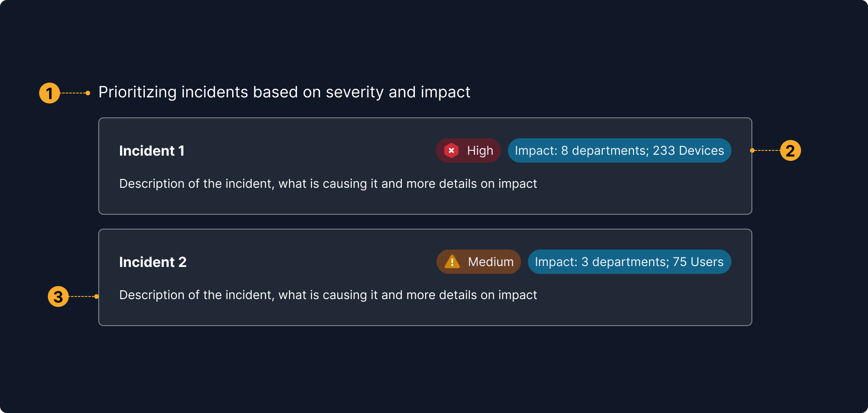This screenshot has height=413, width=868.
Task: Open the 8 departments 233 Devices impact badge
Action: (619, 150)
